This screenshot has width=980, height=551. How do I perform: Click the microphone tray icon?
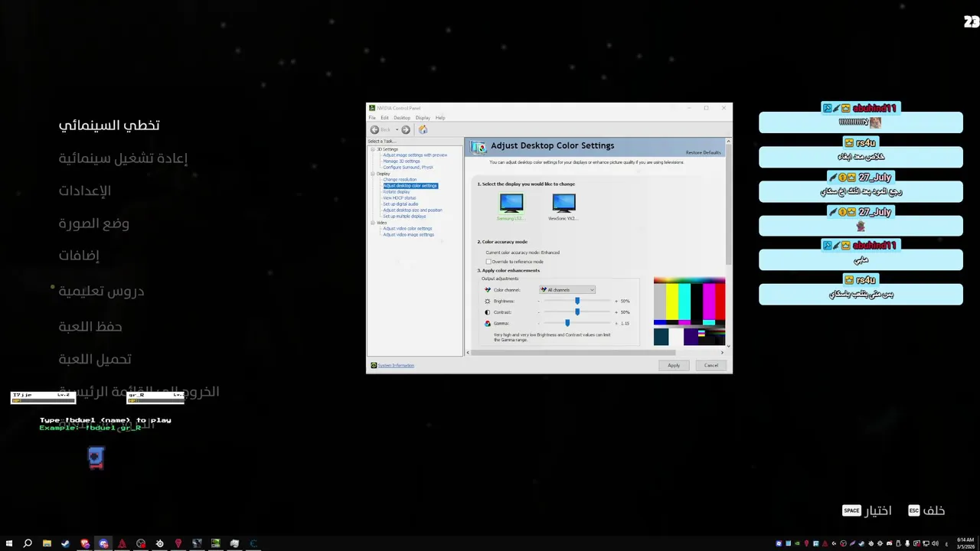point(907,543)
